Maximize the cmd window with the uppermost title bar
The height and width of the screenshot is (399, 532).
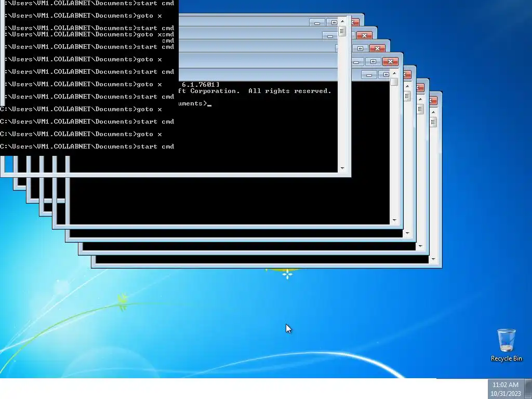tap(334, 23)
